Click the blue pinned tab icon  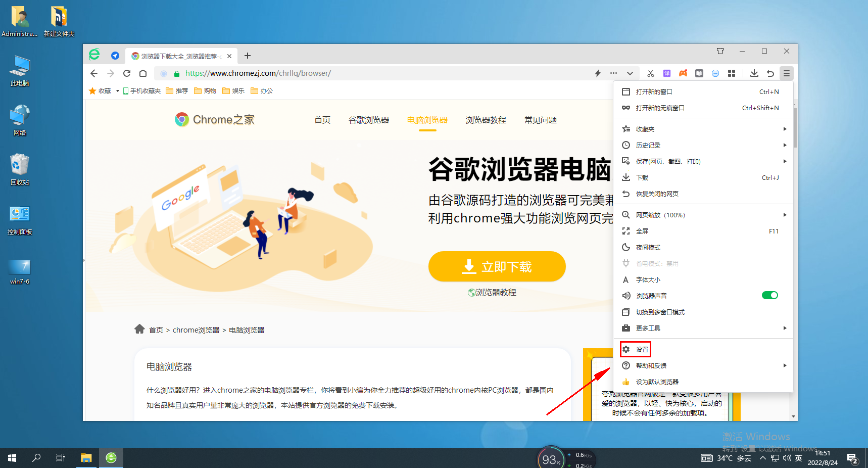[115, 56]
